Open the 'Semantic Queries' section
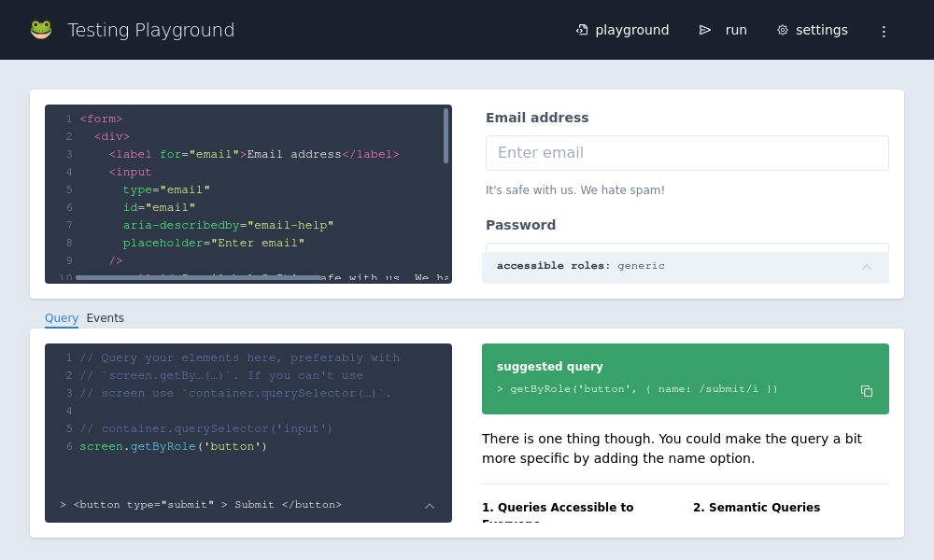Image resolution: width=934 pixels, height=560 pixels. click(757, 508)
